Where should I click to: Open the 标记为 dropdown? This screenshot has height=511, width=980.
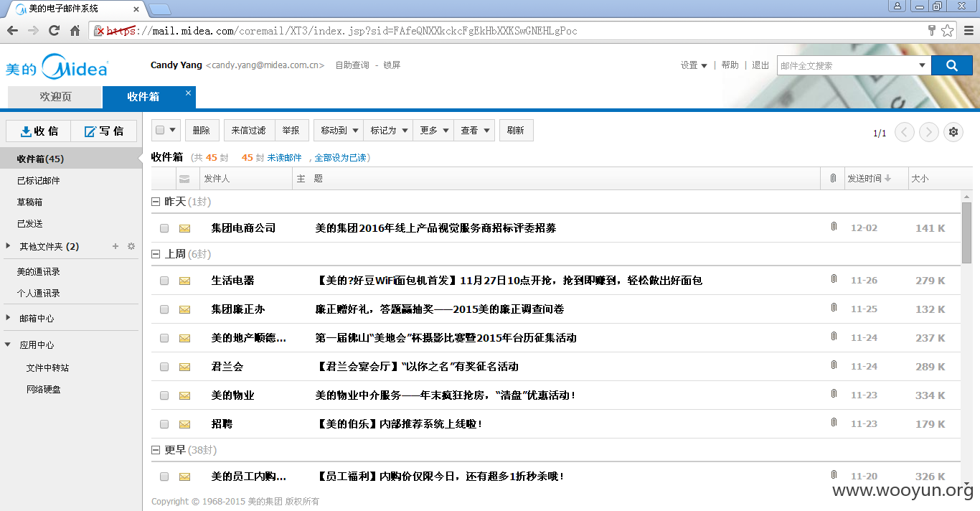[x=388, y=130]
